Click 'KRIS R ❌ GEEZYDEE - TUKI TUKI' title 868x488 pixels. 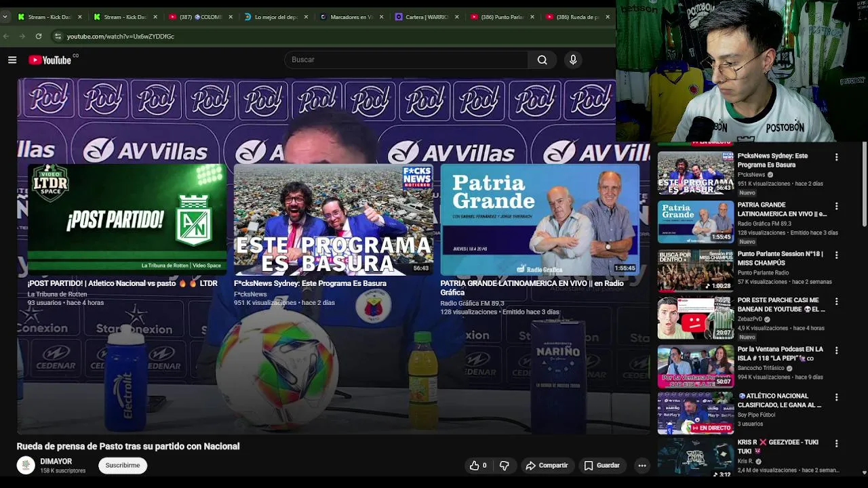[x=778, y=447]
